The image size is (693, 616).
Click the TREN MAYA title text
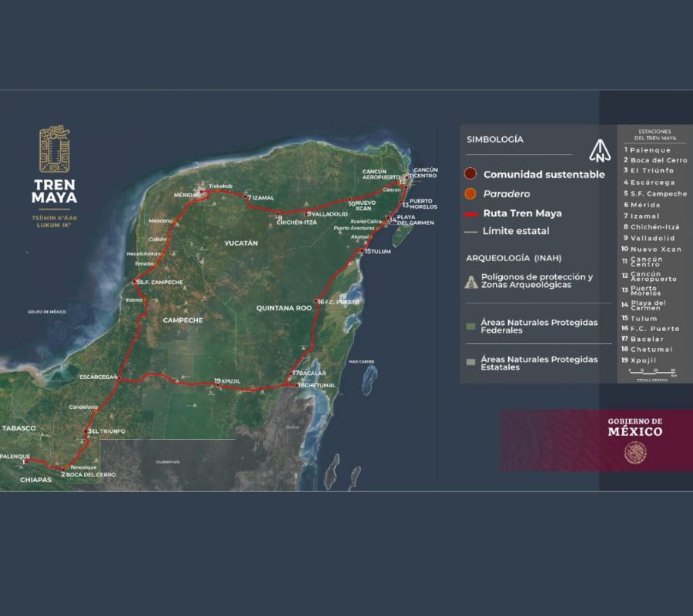point(55,191)
